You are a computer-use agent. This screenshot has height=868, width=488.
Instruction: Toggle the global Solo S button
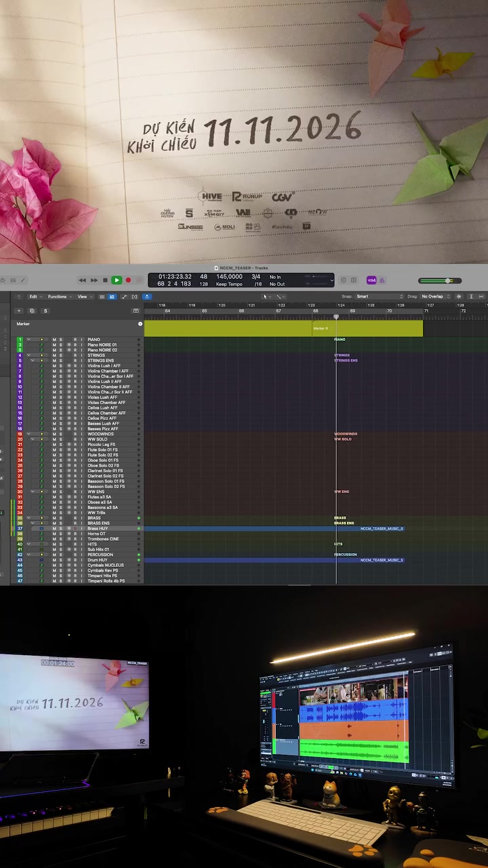tap(45, 311)
